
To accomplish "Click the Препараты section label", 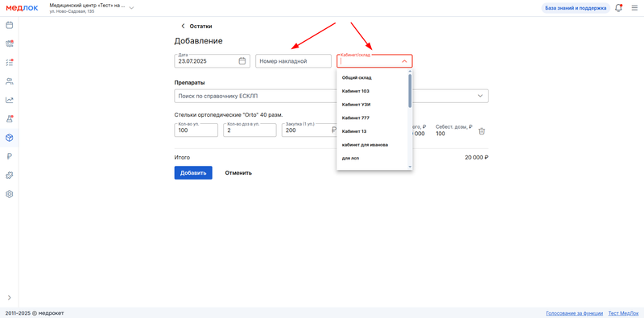I will tap(189, 83).
